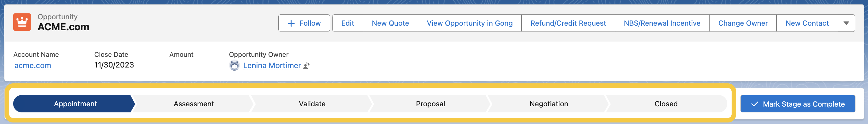Add a New Contact
Viewport: 868px width, 124px height.
click(807, 23)
